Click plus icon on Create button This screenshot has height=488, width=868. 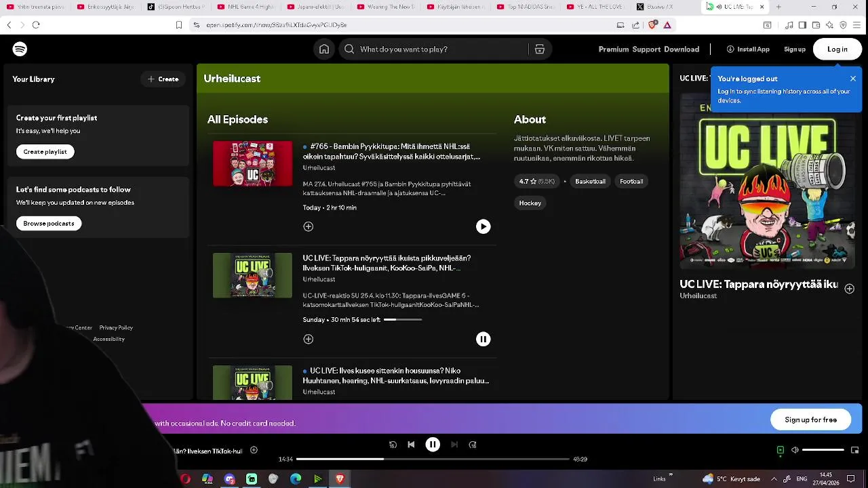pos(151,79)
